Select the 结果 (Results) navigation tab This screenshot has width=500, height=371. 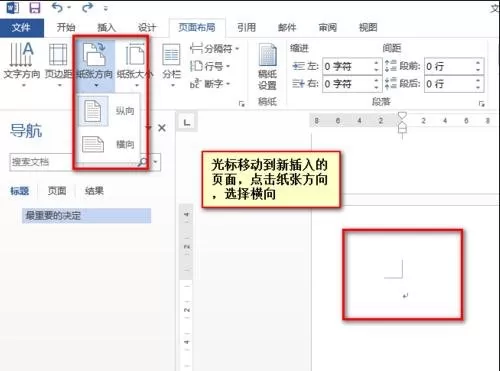tap(94, 191)
